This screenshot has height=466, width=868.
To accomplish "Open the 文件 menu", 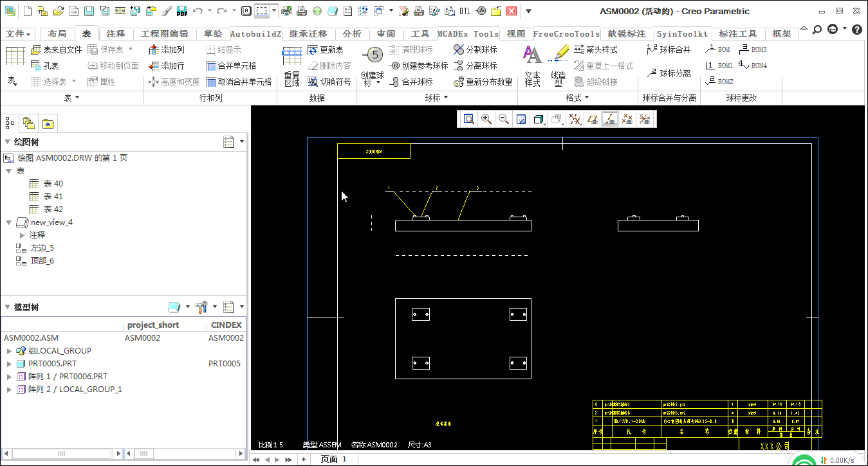I will coord(19,34).
